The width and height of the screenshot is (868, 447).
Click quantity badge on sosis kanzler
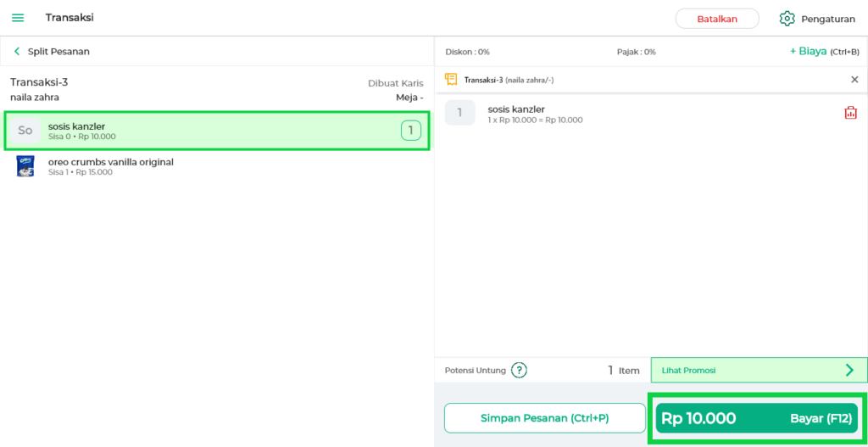pos(410,131)
